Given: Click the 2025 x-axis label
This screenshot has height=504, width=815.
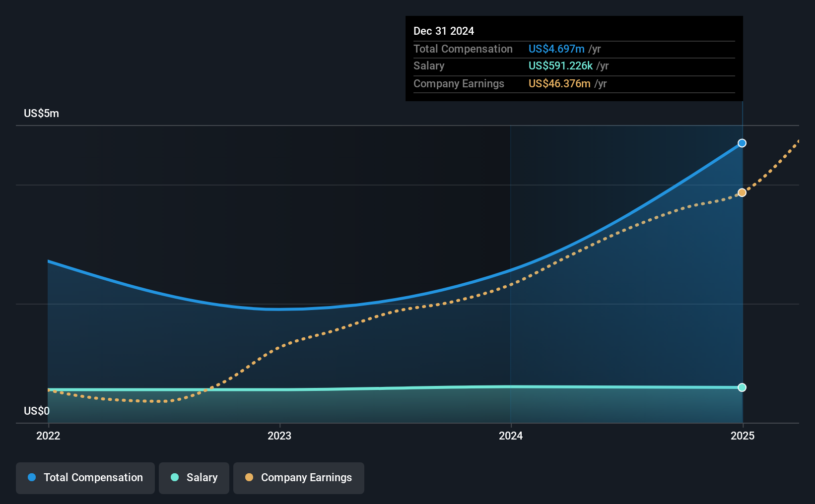Looking at the screenshot, I should (743, 436).
